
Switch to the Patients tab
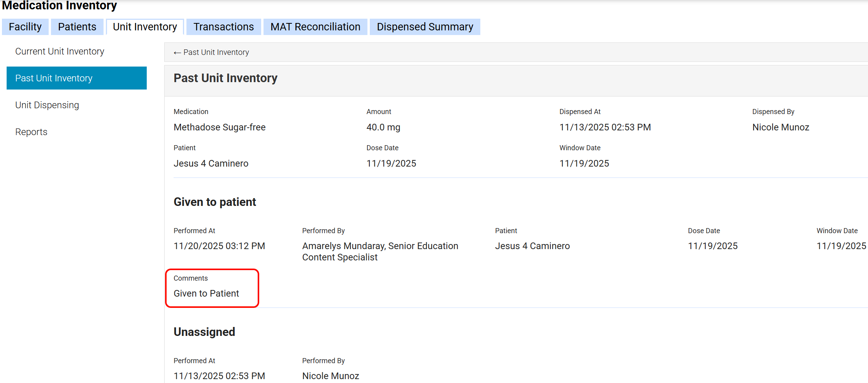(x=77, y=27)
